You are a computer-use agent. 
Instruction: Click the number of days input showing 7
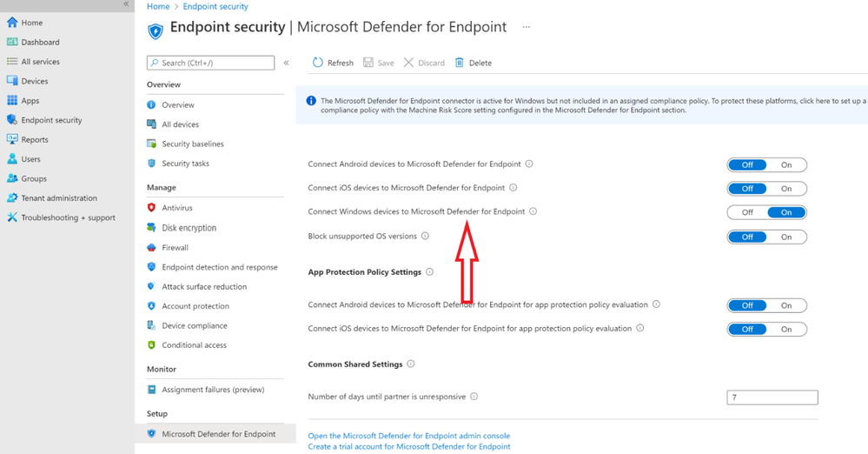(x=772, y=397)
